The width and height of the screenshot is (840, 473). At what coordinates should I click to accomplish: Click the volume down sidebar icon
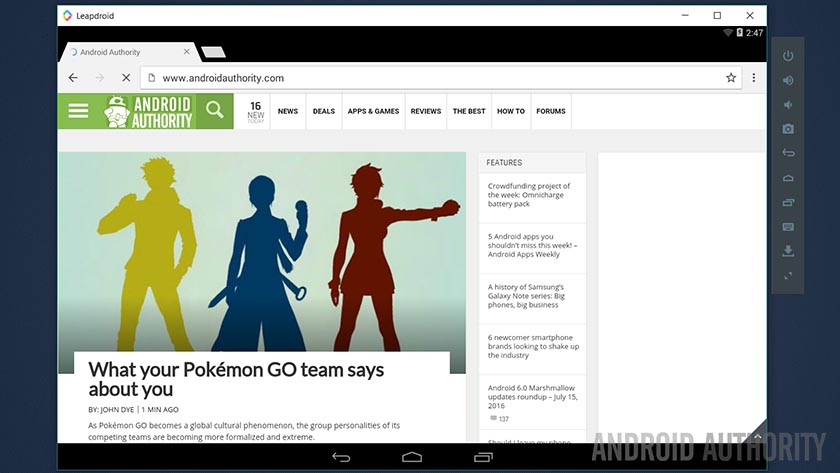click(788, 105)
